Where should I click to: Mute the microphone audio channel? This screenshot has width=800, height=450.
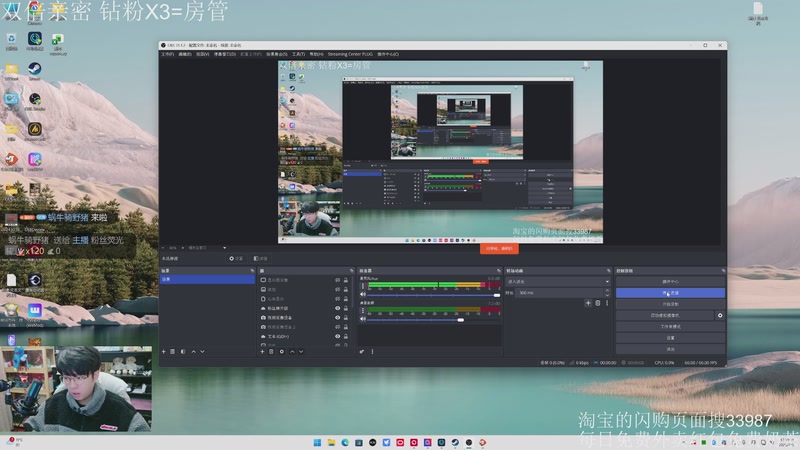click(363, 295)
